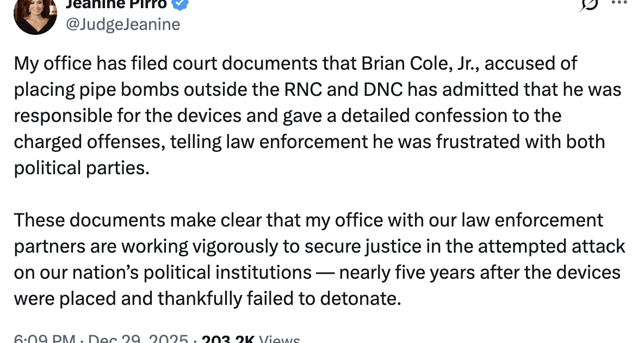Open the Views count analytics
This screenshot has width=644, height=343.
point(250,340)
